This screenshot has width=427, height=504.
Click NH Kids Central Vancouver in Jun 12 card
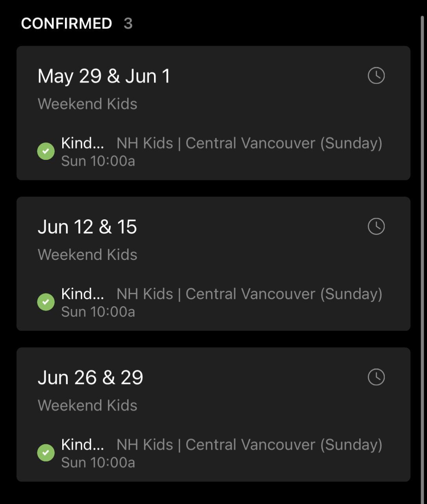point(249,294)
